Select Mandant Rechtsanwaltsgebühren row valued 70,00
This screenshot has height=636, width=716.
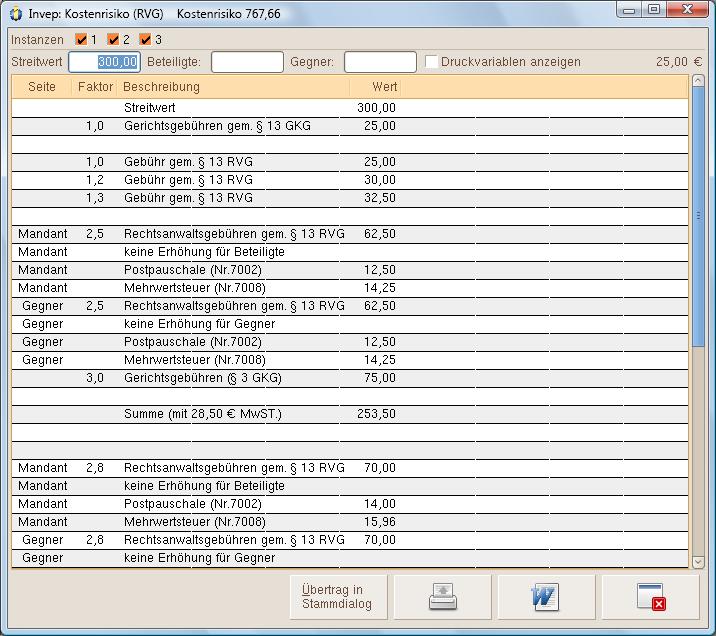tap(350, 468)
